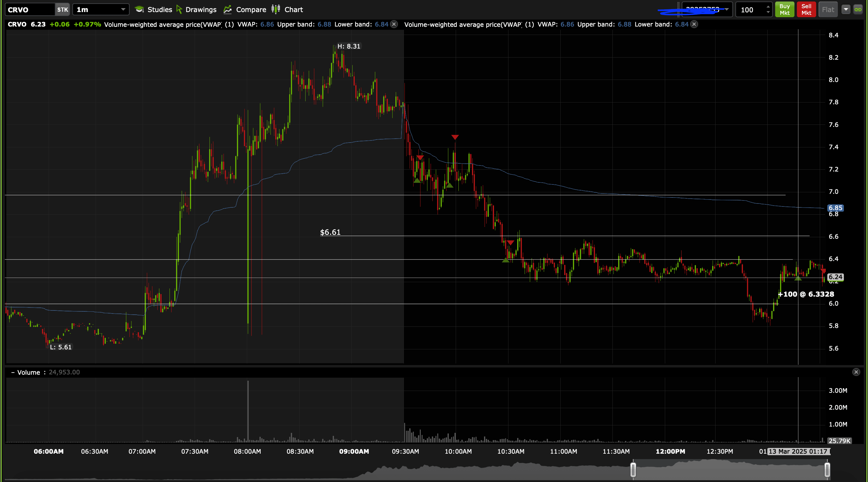Toggle the green chart link icon
This screenshot has height=482, width=868.
(858, 9)
